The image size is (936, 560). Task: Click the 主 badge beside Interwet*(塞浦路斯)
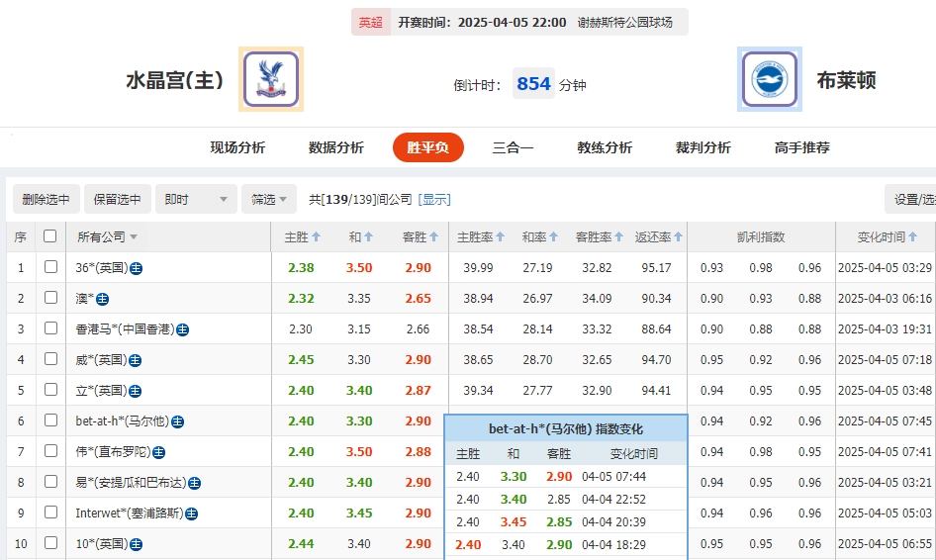[191, 513]
